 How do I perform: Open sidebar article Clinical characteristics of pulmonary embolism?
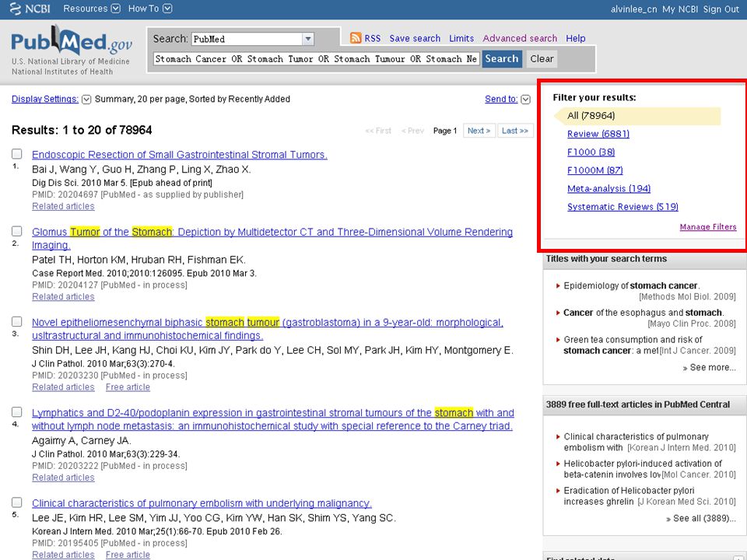(636, 442)
